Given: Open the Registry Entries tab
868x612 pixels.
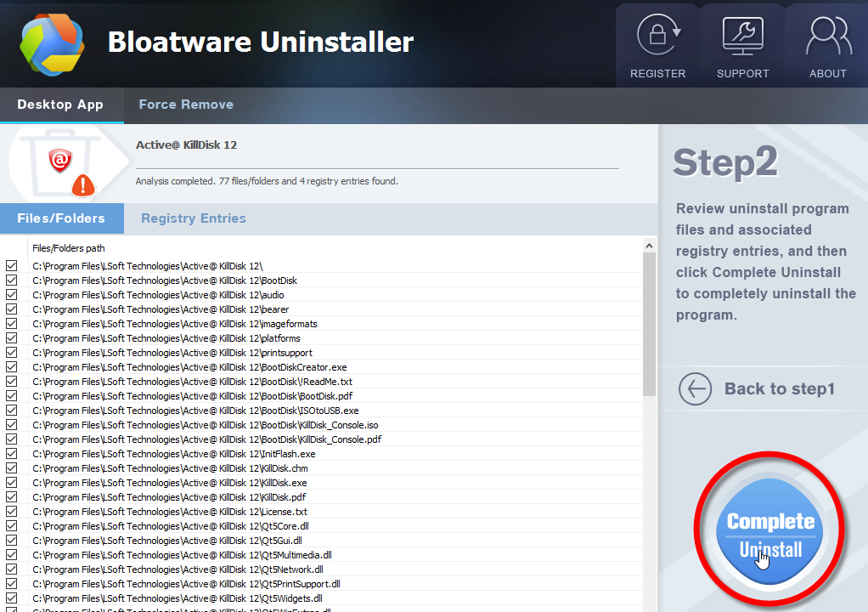Looking at the screenshot, I should point(194,218).
